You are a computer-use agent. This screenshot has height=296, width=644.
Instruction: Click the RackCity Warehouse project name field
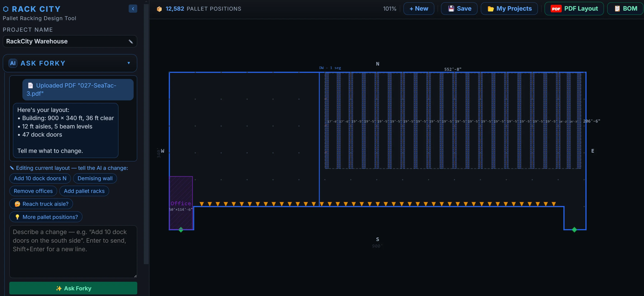pyautogui.click(x=70, y=41)
